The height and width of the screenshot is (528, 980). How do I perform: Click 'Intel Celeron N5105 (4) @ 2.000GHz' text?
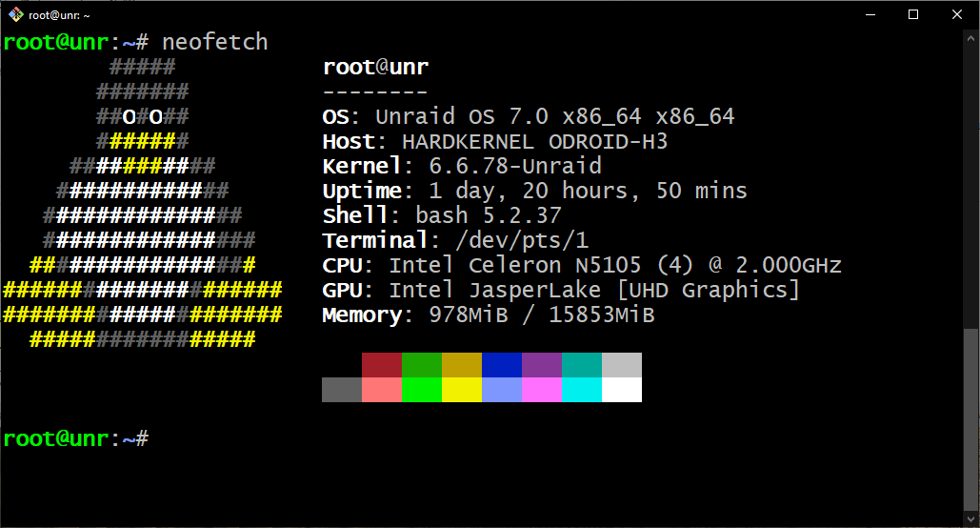(x=615, y=265)
